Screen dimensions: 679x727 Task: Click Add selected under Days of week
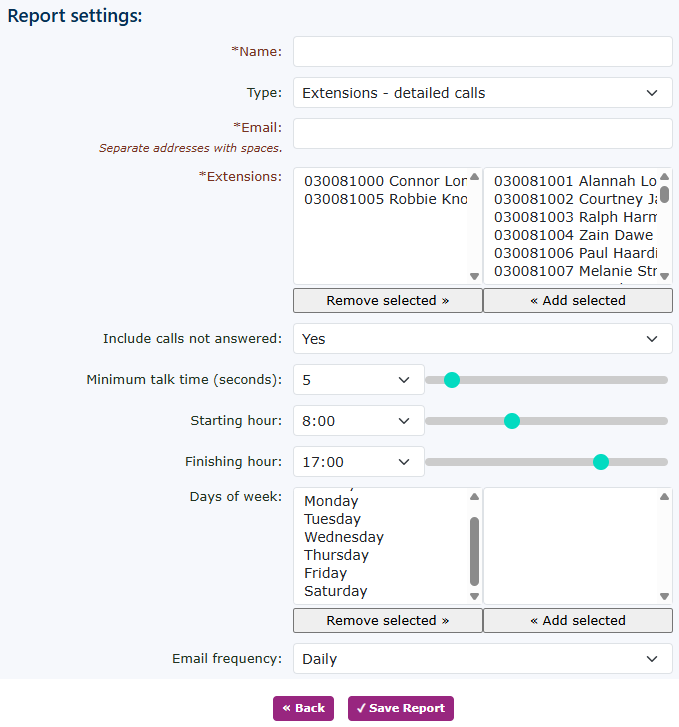[577, 620]
